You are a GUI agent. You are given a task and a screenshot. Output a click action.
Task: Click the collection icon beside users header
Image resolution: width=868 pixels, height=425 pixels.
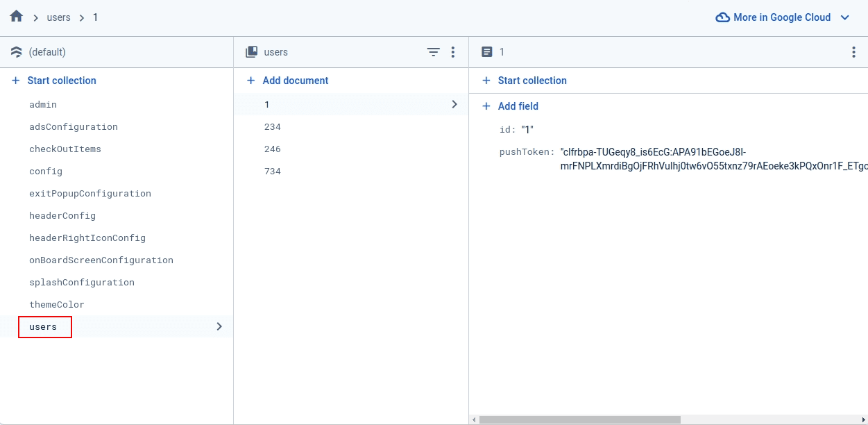pyautogui.click(x=252, y=52)
